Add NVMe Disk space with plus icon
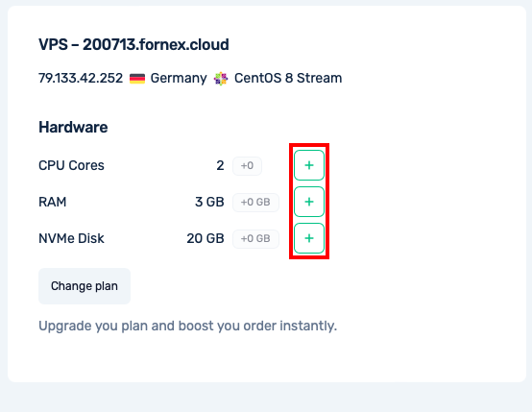Viewport: 532px width, 412px height. [x=309, y=238]
